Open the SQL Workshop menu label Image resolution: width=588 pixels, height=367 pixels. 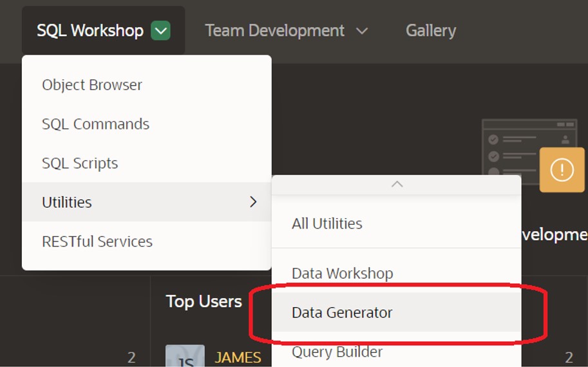tap(90, 31)
